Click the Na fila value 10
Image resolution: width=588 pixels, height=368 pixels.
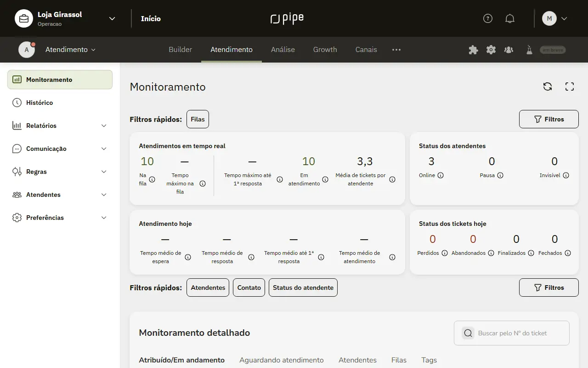pyautogui.click(x=147, y=161)
